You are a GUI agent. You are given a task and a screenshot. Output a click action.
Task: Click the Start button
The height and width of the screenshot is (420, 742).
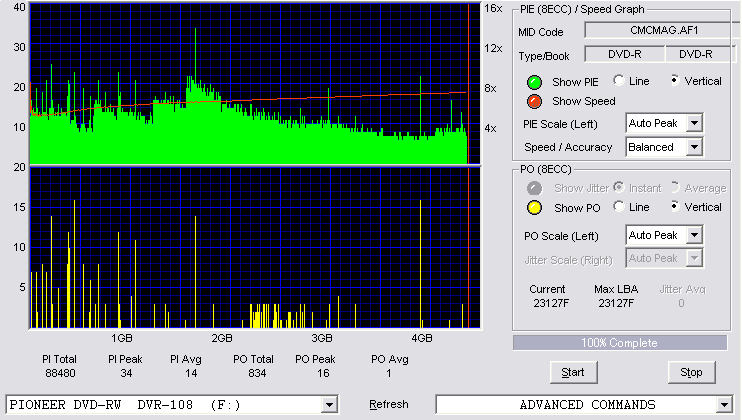pyautogui.click(x=574, y=373)
